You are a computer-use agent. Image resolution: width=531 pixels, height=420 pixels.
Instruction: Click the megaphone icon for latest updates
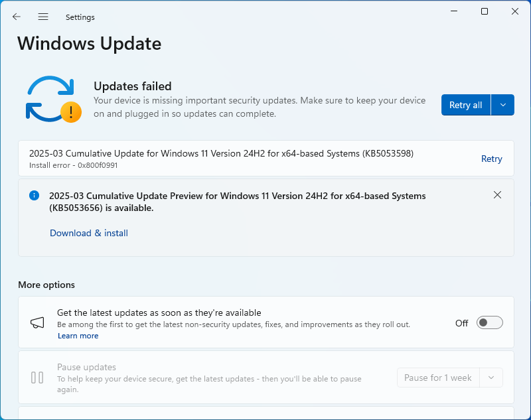click(37, 322)
